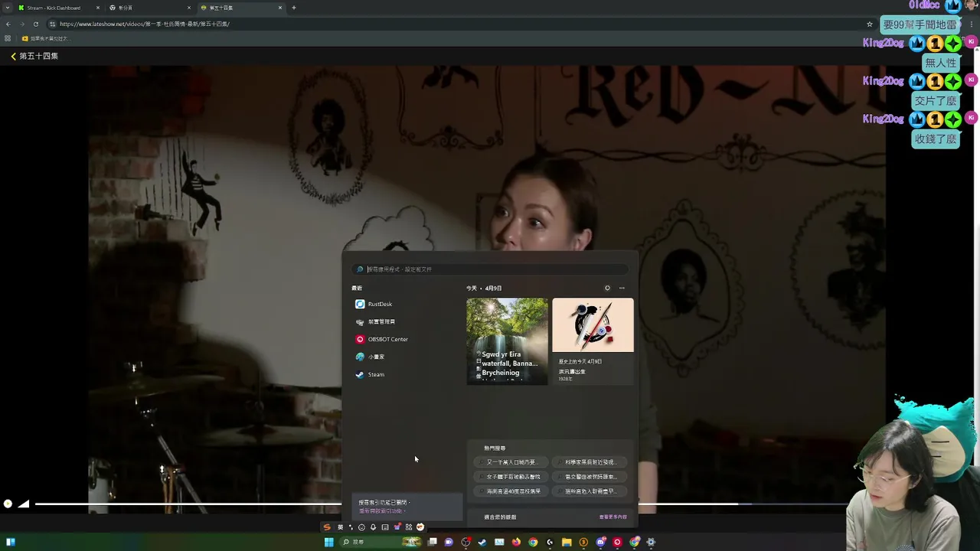This screenshot has width=980, height=551.
Task: Toggle video volume mute icon
Action: [24, 504]
